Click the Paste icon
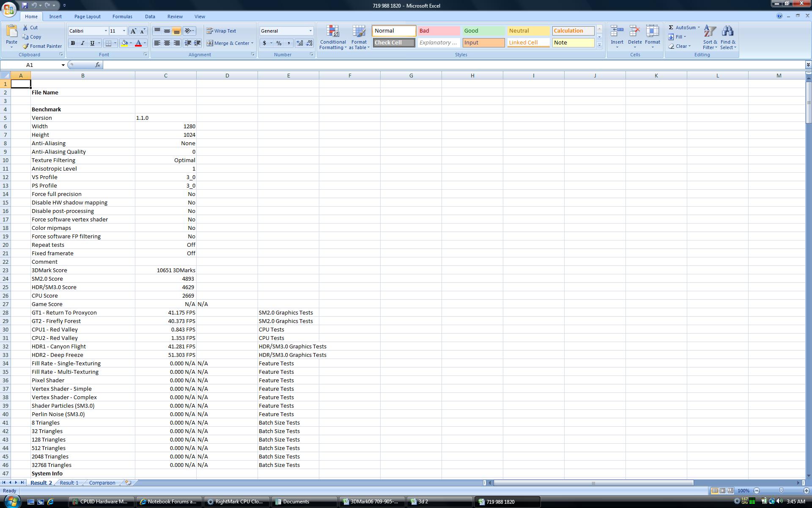This screenshot has width=812, height=508. (11, 32)
